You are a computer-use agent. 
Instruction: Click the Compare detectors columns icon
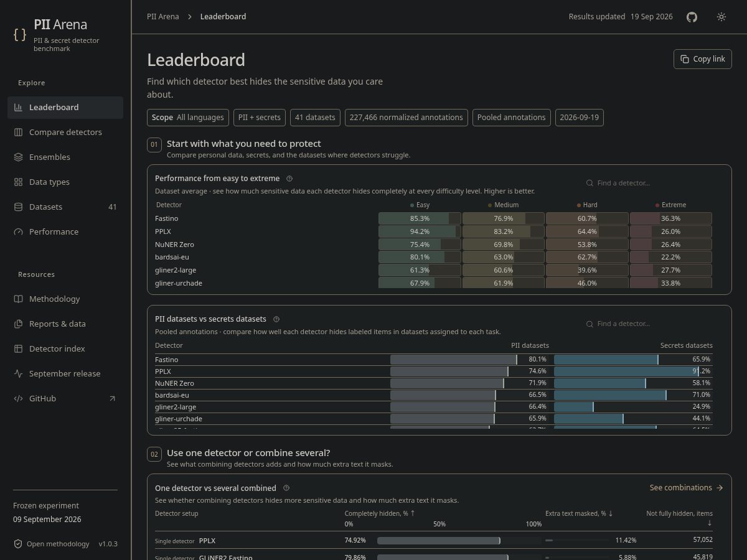18,132
